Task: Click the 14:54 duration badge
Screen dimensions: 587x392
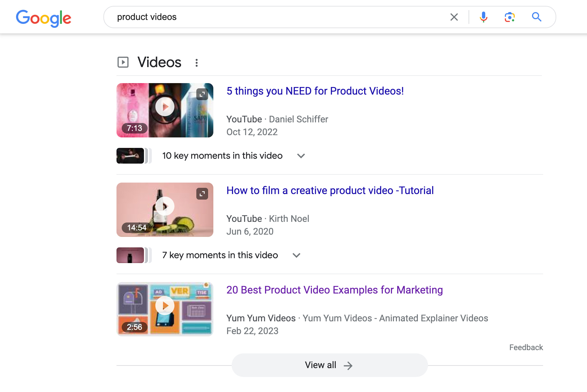Action: tap(137, 227)
